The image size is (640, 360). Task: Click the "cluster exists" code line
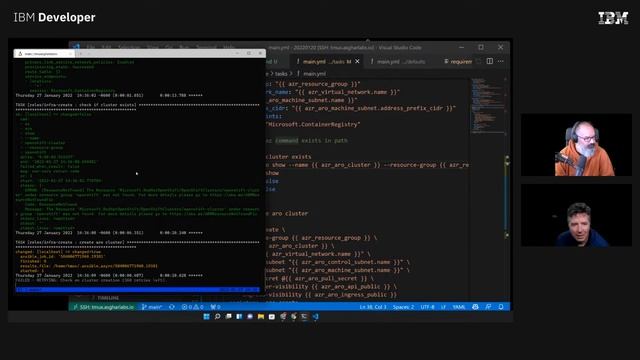289,157
